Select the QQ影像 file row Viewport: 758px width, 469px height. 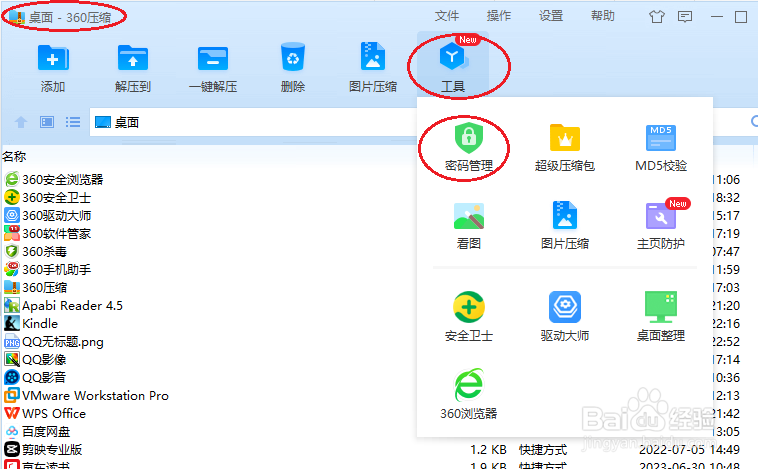click(35, 360)
